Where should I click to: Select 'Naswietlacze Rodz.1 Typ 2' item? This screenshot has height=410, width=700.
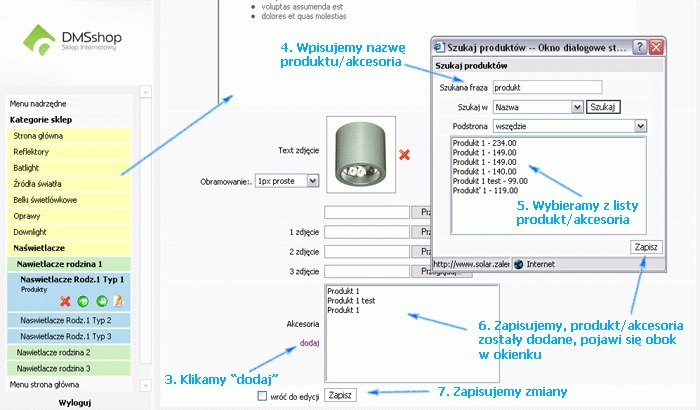69,320
